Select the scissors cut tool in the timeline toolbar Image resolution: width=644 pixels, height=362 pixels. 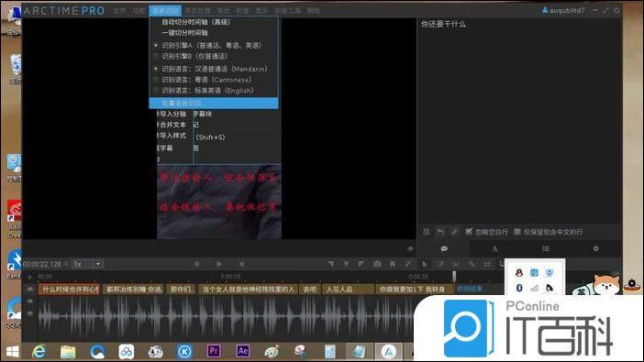[456, 264]
